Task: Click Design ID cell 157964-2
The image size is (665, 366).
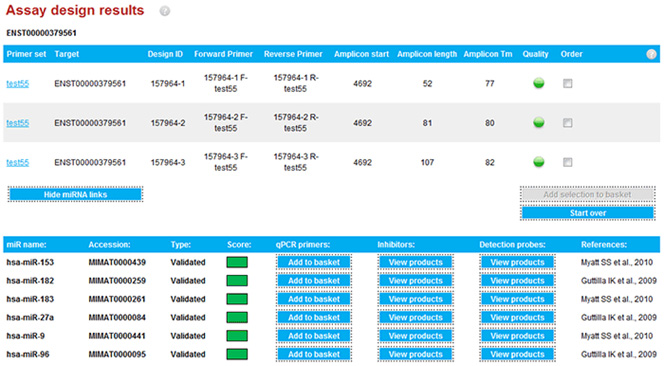Action: 168,123
